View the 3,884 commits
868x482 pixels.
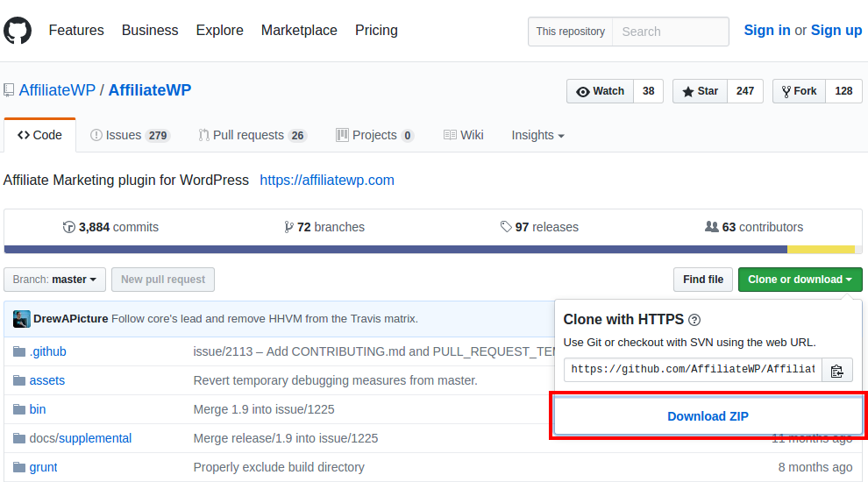110,227
